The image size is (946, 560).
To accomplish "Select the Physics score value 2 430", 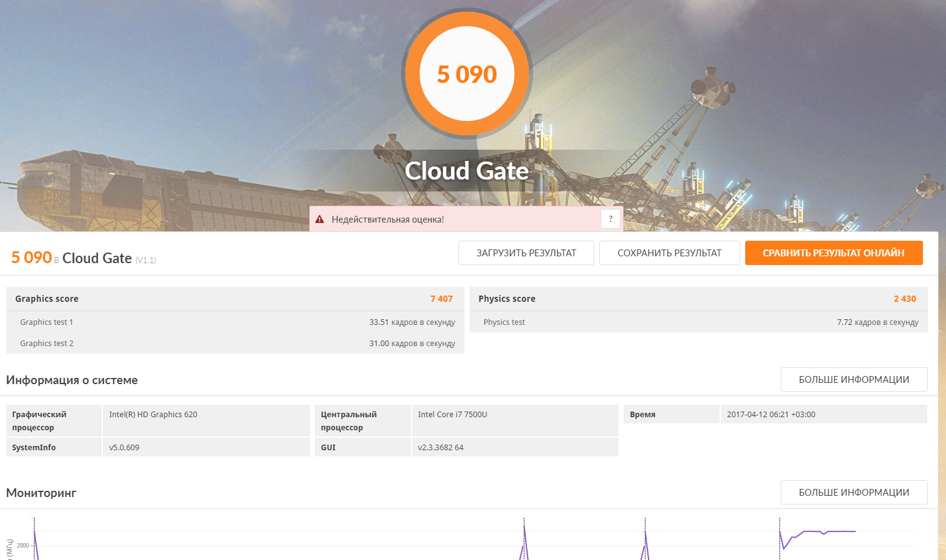I will (x=905, y=299).
